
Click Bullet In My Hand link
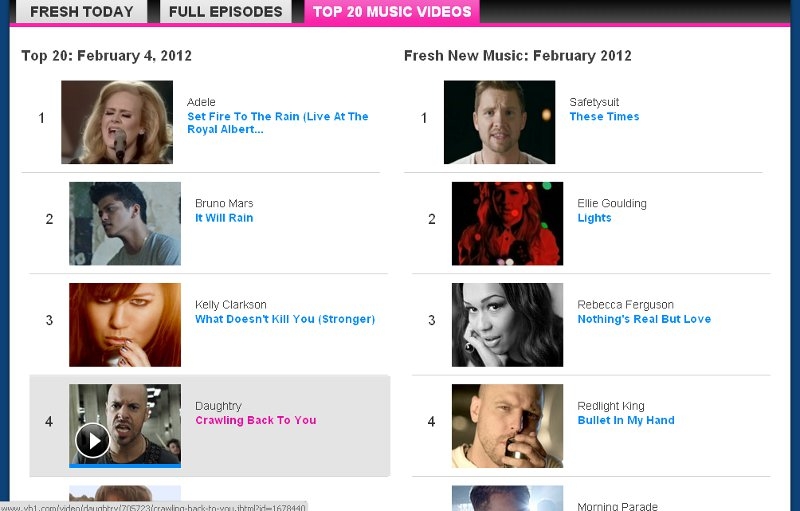(626, 420)
